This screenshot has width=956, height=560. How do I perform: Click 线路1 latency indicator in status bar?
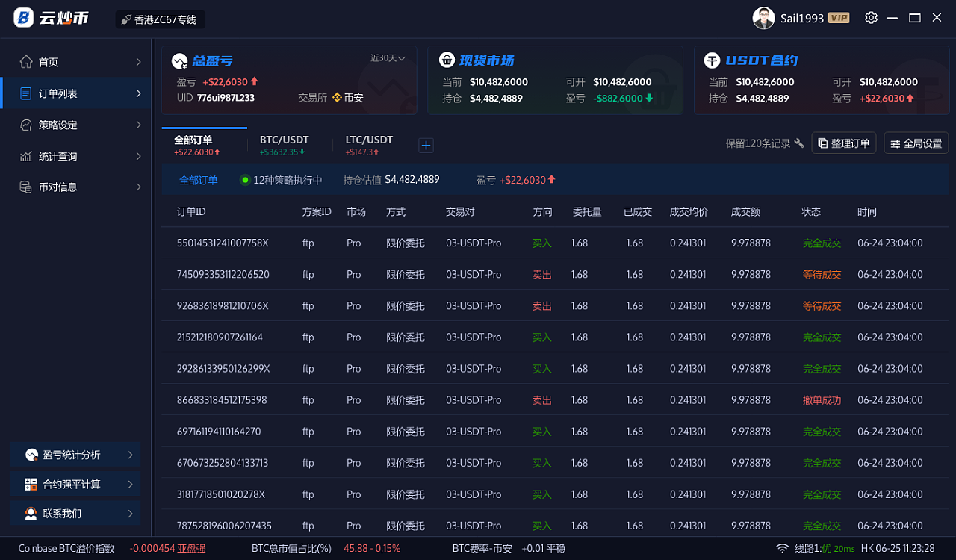click(x=825, y=548)
